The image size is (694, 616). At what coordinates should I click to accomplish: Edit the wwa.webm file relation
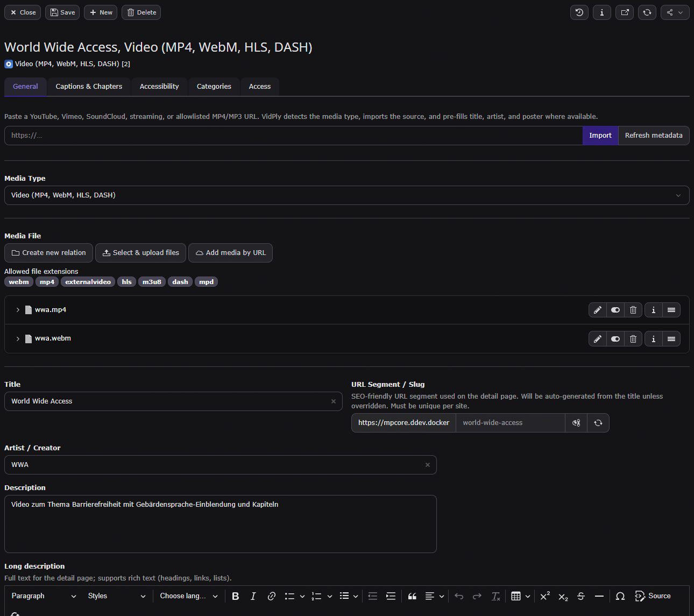coord(598,339)
